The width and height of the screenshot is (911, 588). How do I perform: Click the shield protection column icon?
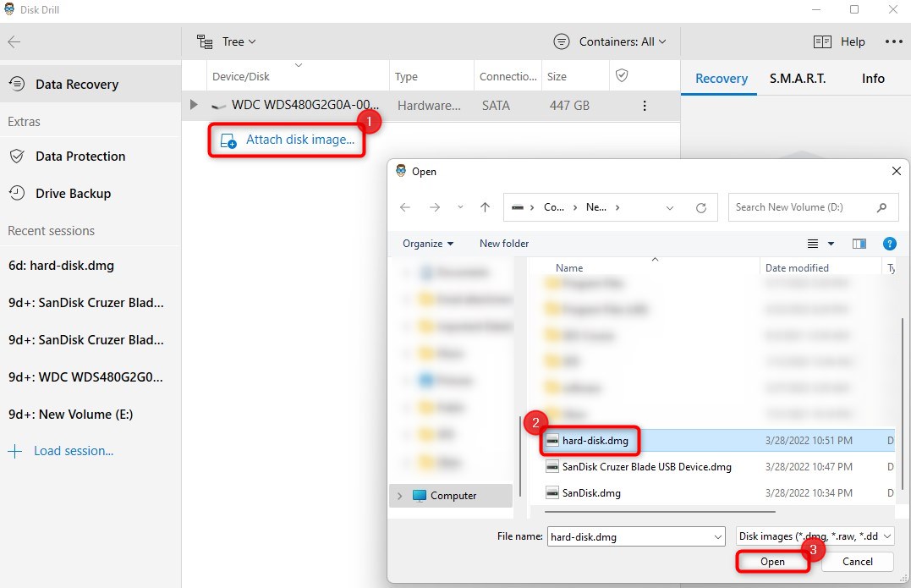622,75
